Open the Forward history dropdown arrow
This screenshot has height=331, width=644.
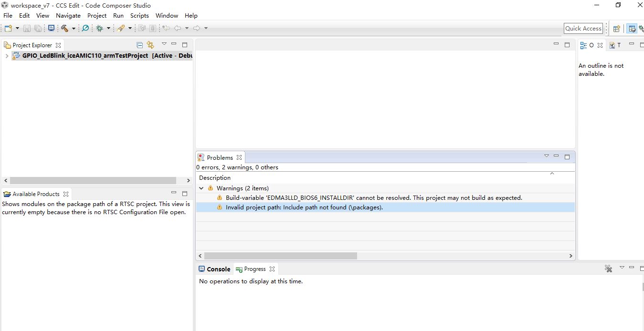(x=206, y=28)
